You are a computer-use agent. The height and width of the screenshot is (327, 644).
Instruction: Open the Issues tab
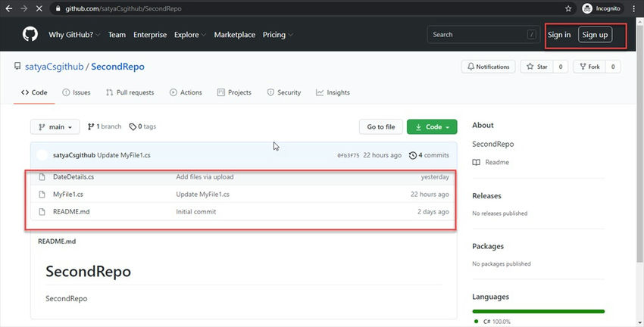pos(77,92)
